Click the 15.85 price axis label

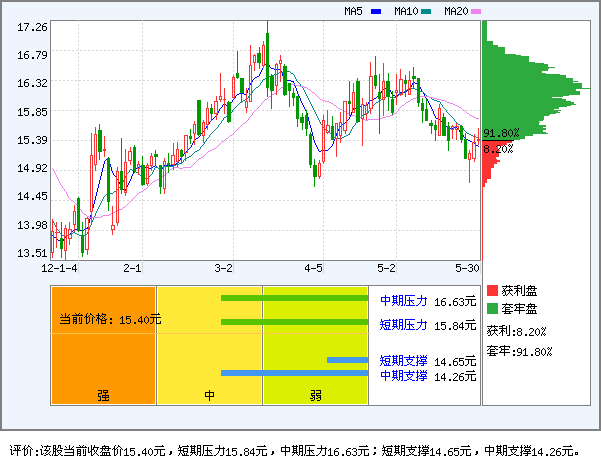point(32,112)
